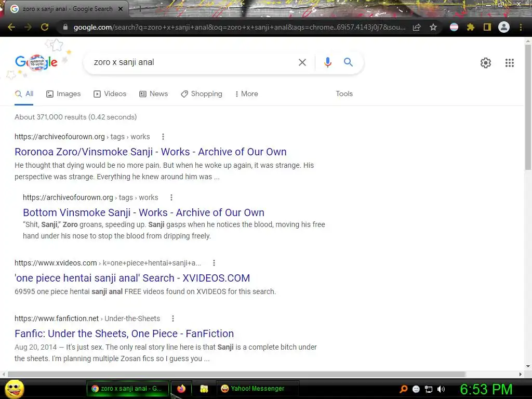Start voice search with the microphone

(327, 62)
